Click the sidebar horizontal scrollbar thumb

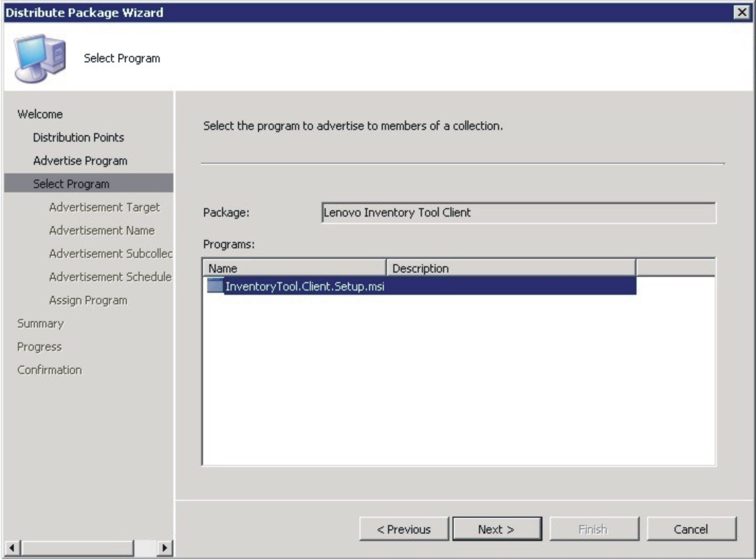tap(77, 547)
